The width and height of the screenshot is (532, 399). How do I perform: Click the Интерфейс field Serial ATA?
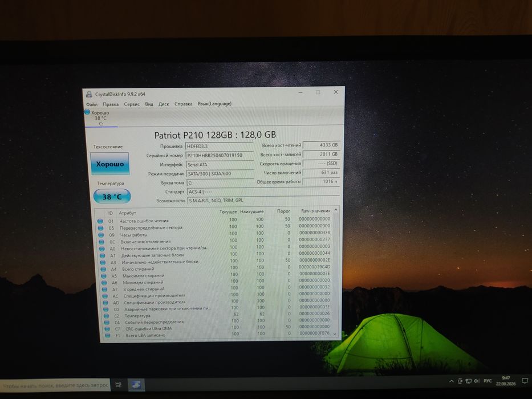(x=220, y=165)
